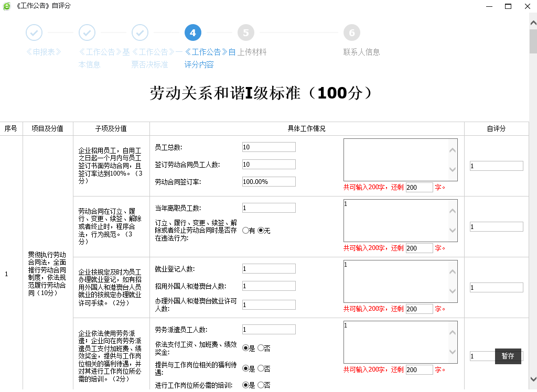537x392 pixels.
Task: Select 是 for 进行工作岗位所必需的培训
Action: 245,385
